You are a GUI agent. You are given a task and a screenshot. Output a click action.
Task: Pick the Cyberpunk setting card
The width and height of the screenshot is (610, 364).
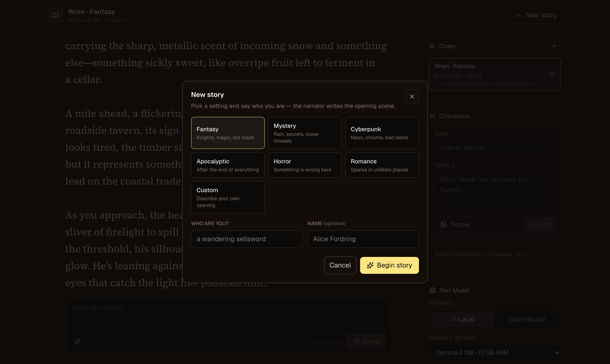coord(382,133)
